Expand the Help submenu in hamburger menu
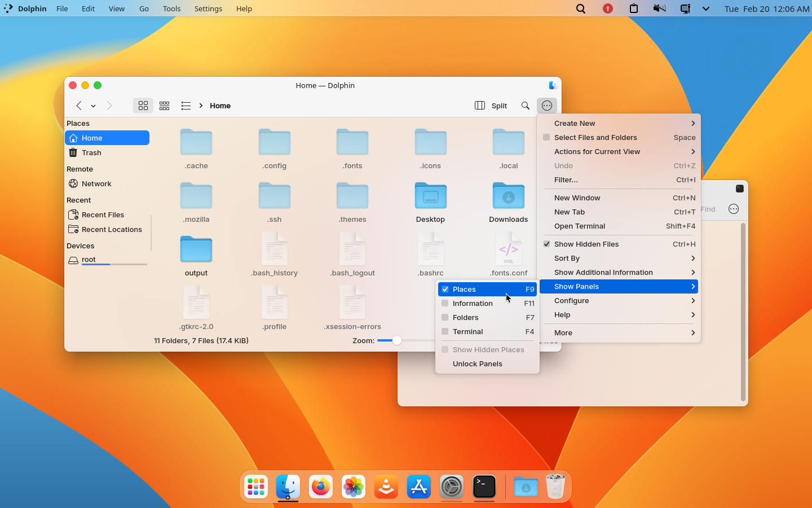The width and height of the screenshot is (812, 508). click(x=619, y=314)
